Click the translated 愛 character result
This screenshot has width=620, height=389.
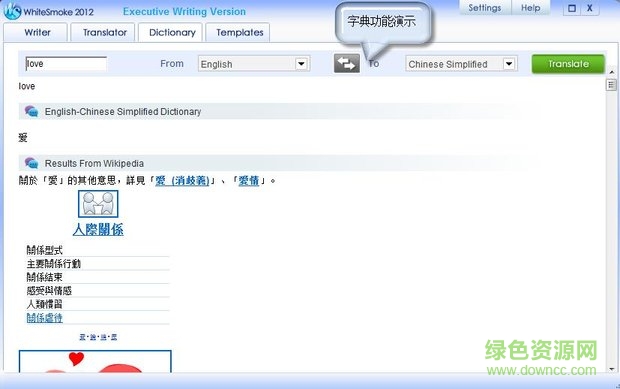click(x=23, y=138)
